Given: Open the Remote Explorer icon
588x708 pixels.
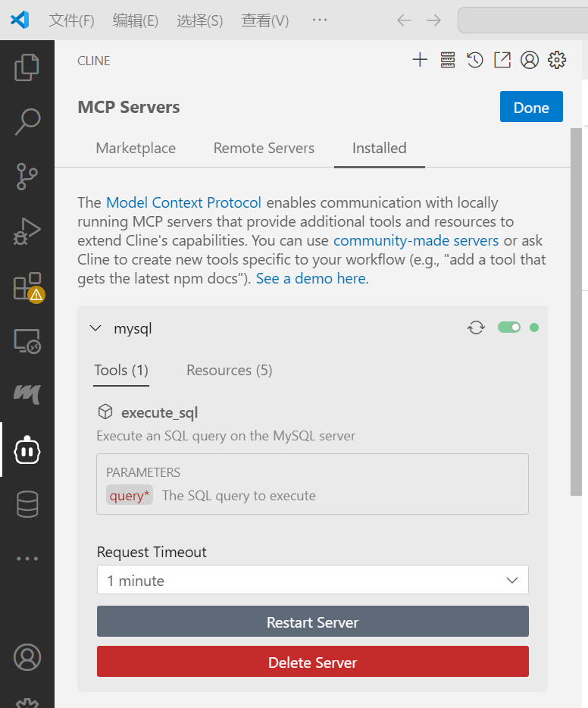Looking at the screenshot, I should coord(27,341).
